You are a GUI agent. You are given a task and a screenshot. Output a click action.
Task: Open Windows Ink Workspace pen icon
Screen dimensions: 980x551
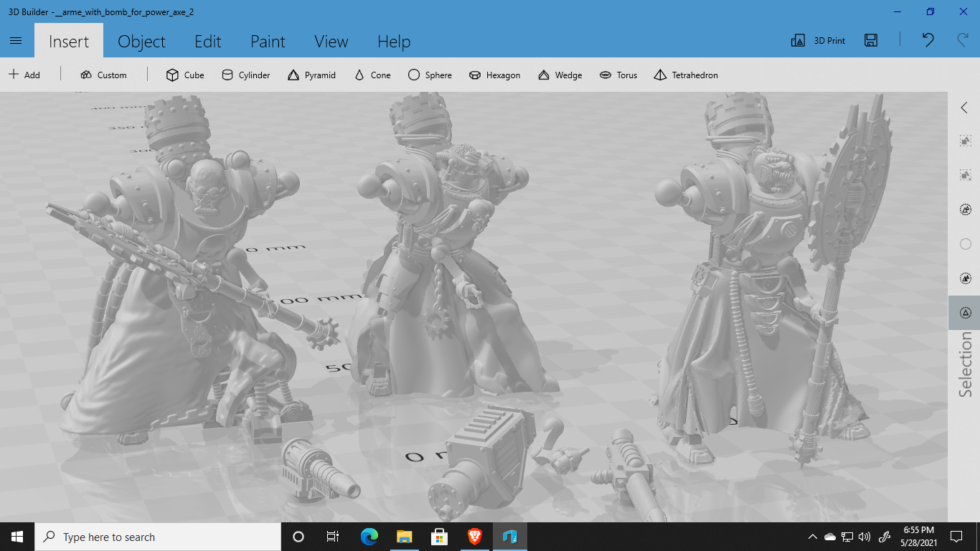[x=885, y=537]
